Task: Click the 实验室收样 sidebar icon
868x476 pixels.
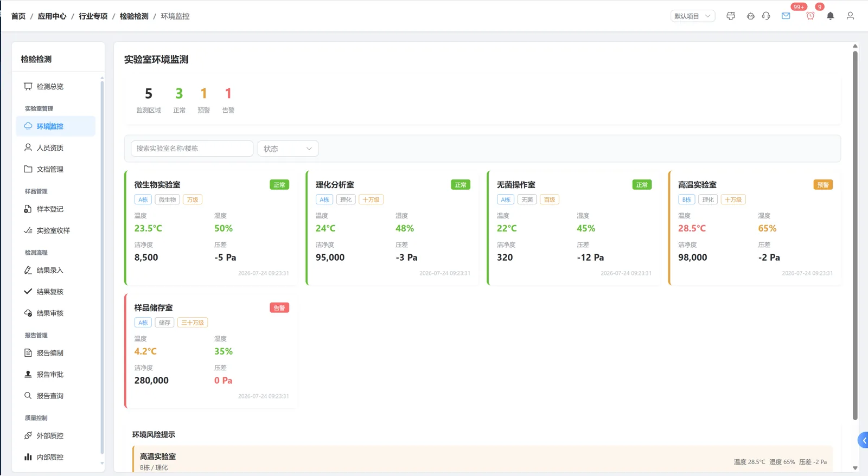Action: pyautogui.click(x=28, y=230)
